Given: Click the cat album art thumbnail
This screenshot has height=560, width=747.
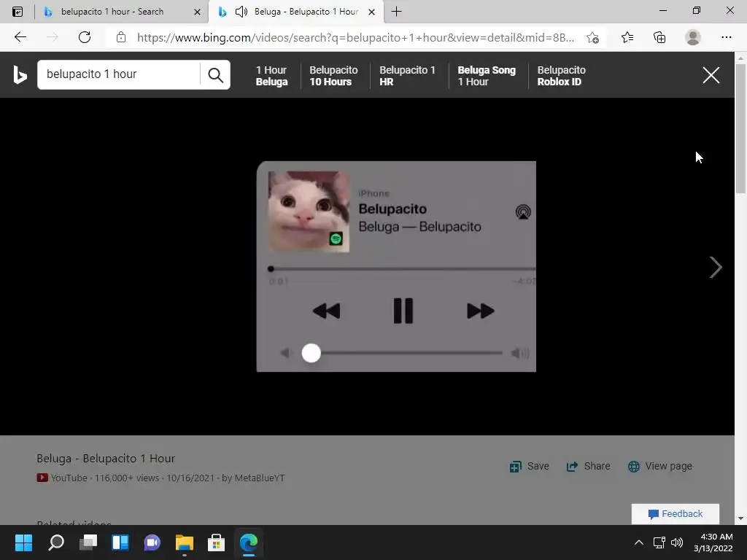Looking at the screenshot, I should click(x=309, y=211).
